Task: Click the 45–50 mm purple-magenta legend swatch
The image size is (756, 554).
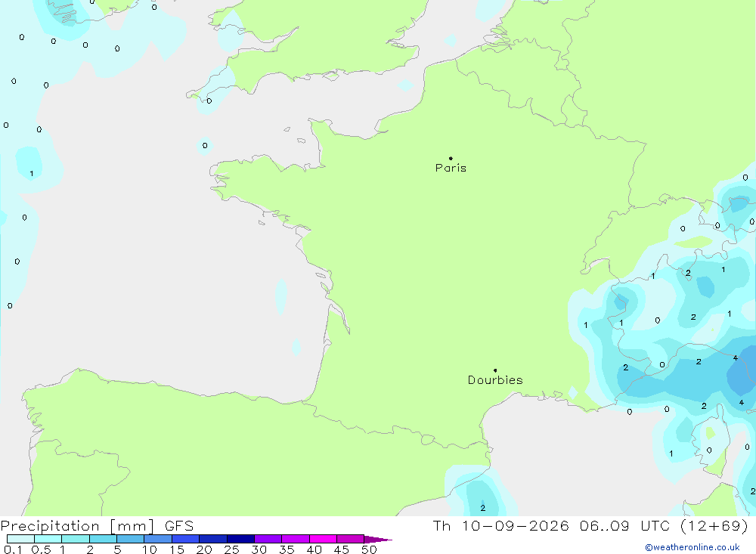Action: [x=350, y=539]
